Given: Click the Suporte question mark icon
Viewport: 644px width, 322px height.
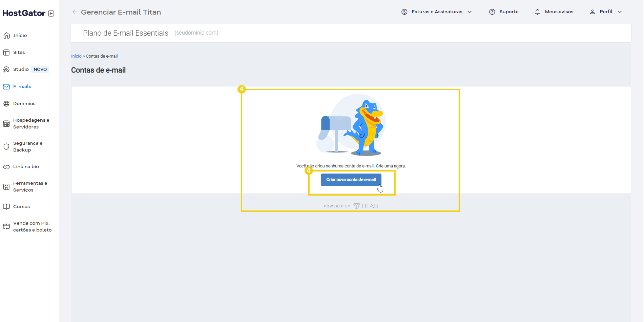Looking at the screenshot, I should tap(492, 12).
